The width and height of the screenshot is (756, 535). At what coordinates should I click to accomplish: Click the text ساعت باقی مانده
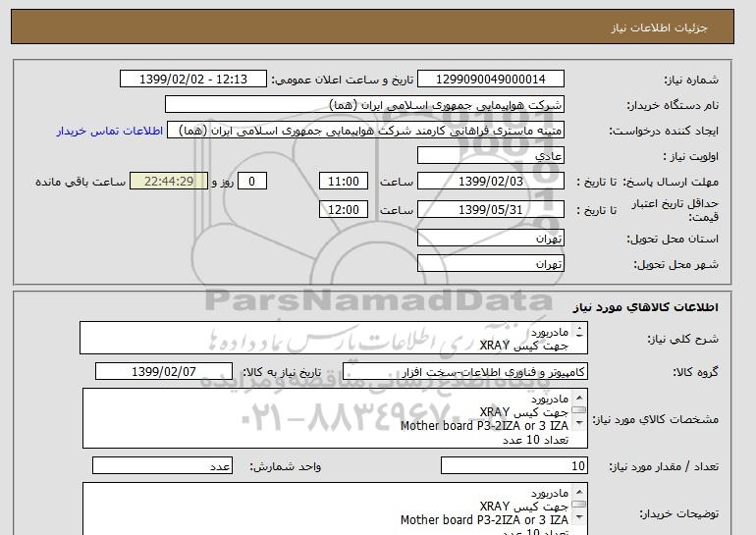pos(81,182)
